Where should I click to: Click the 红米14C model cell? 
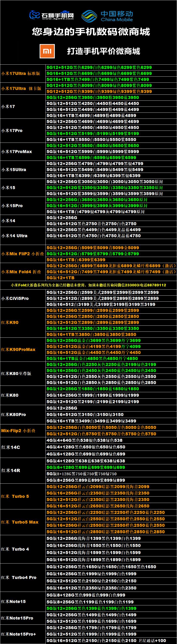[11, 447]
